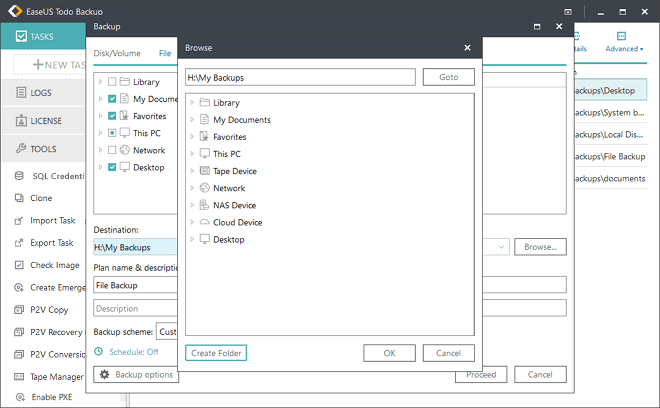The width and height of the screenshot is (660, 408).
Task: Select the backups\Desktop task entry
Action: [610, 91]
